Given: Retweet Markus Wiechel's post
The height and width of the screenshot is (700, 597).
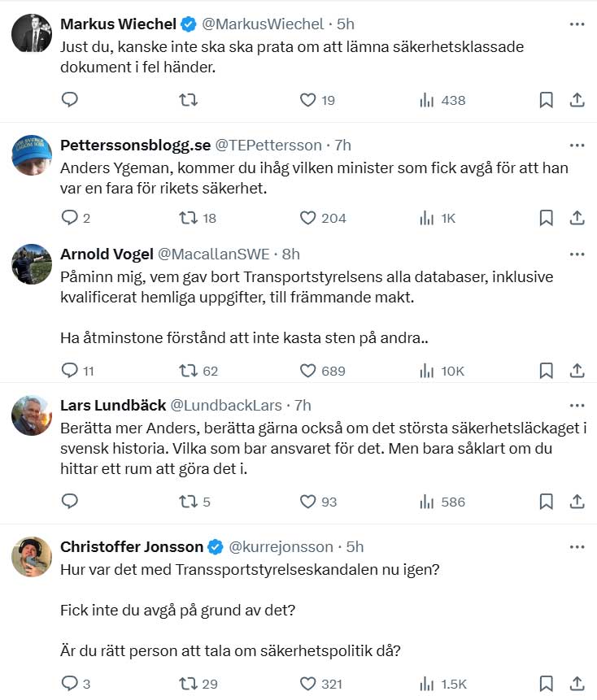Looking at the screenshot, I should pyautogui.click(x=188, y=100).
